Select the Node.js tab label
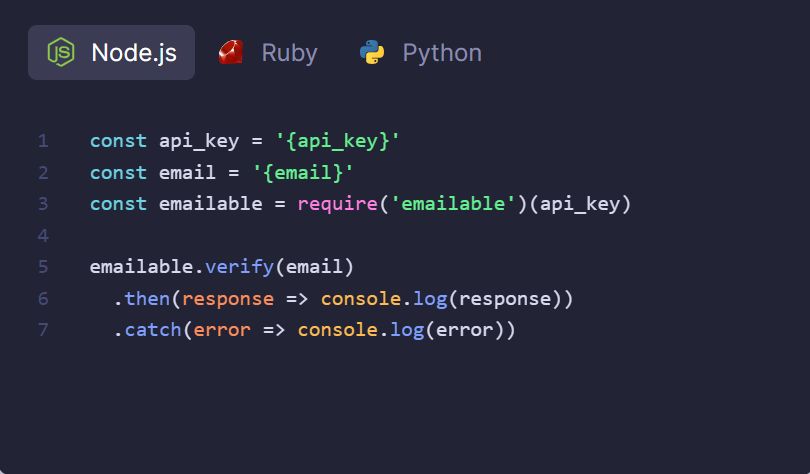Viewport: 810px width, 474px height. pyautogui.click(x=134, y=53)
